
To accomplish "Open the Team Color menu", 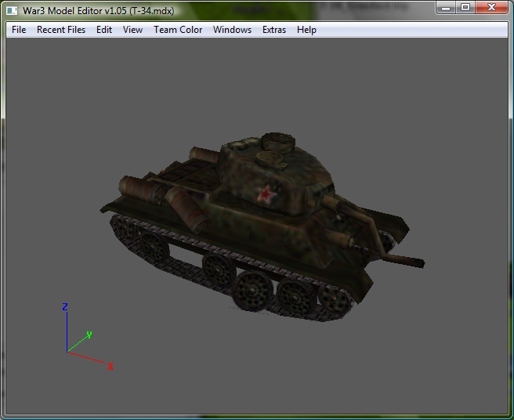I will click(178, 30).
